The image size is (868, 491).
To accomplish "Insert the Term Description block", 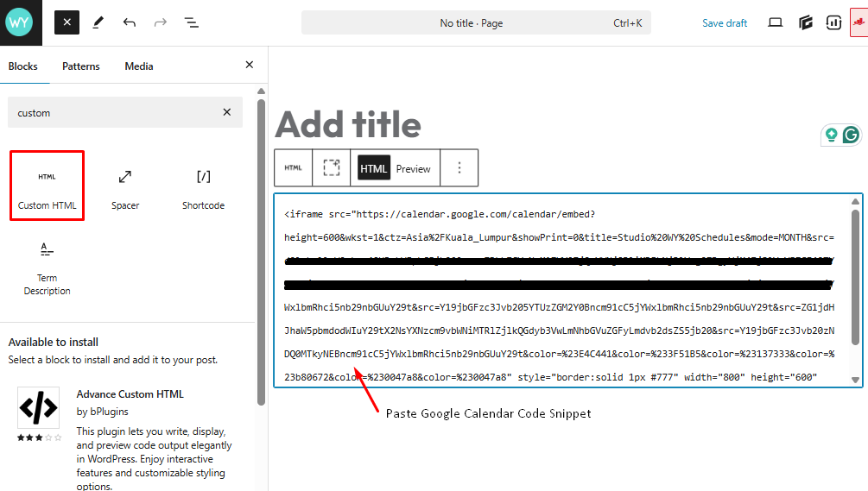I will pyautogui.click(x=47, y=268).
